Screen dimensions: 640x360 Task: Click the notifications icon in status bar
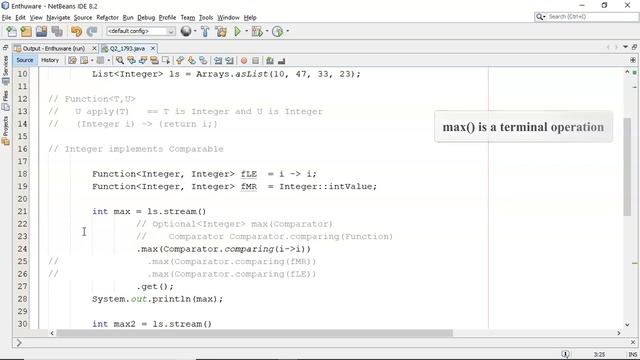click(x=565, y=354)
